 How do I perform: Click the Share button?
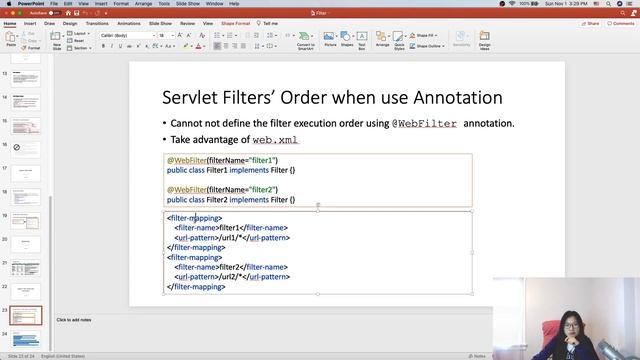pyautogui.click(x=590, y=24)
